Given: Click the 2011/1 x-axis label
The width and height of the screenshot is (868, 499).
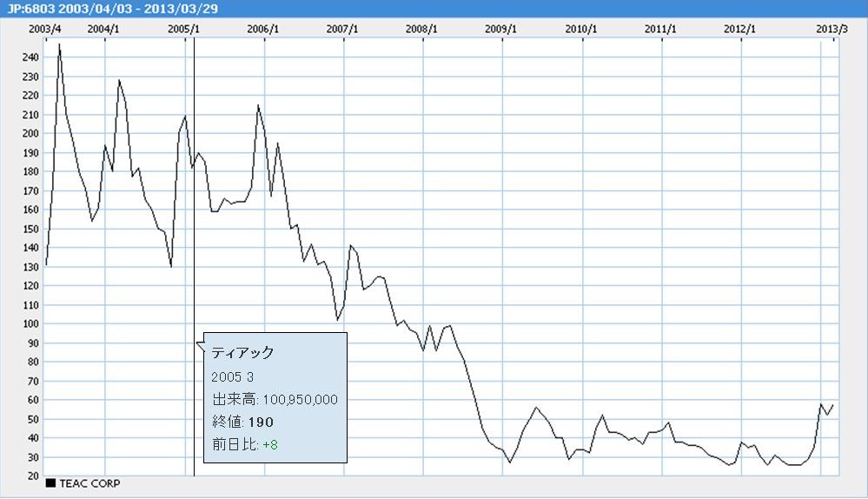Looking at the screenshot, I should pos(660,30).
